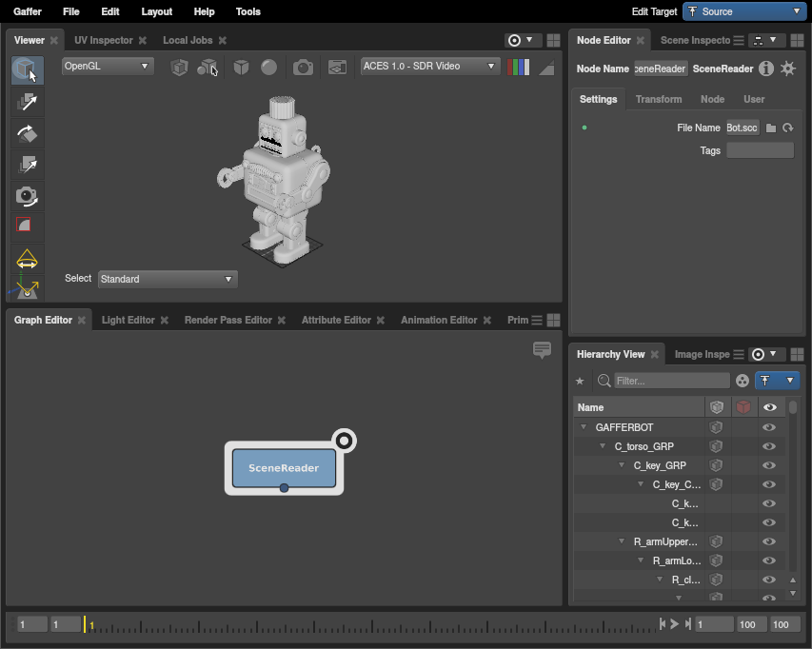Open the OpenGL renderer dropdown

pos(107,67)
